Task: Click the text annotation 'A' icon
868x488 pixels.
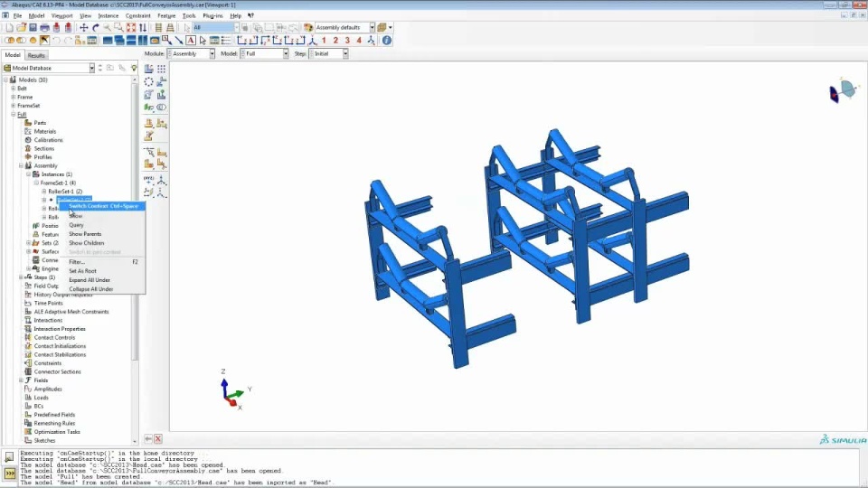Action: 191,41
